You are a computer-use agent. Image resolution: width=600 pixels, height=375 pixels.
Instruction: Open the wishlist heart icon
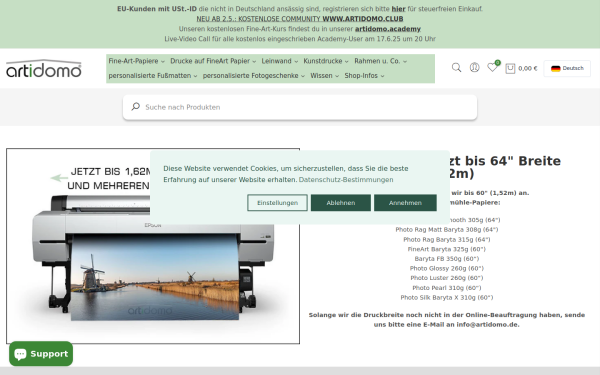pyautogui.click(x=492, y=67)
